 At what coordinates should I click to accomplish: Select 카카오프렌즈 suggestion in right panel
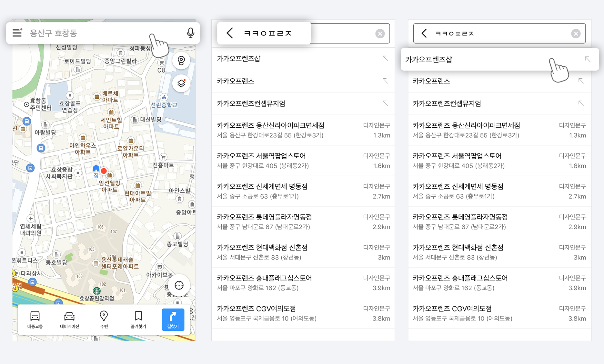[499, 81]
